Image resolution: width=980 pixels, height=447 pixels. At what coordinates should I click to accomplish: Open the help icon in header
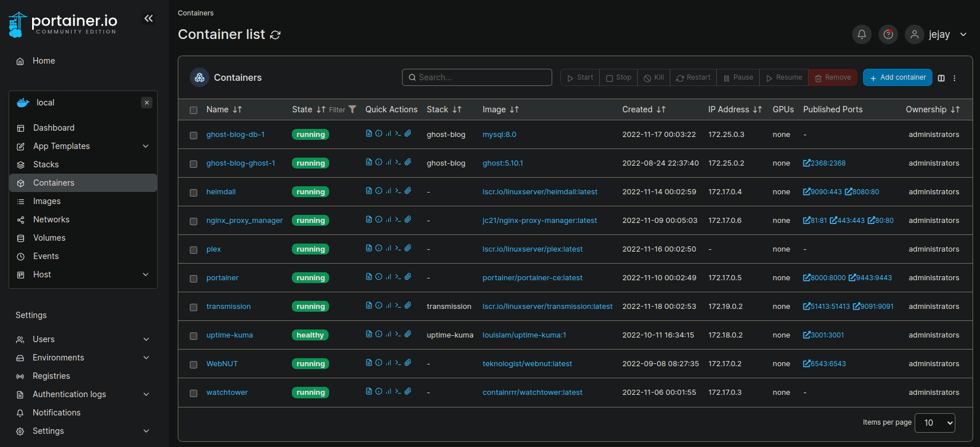[888, 34]
